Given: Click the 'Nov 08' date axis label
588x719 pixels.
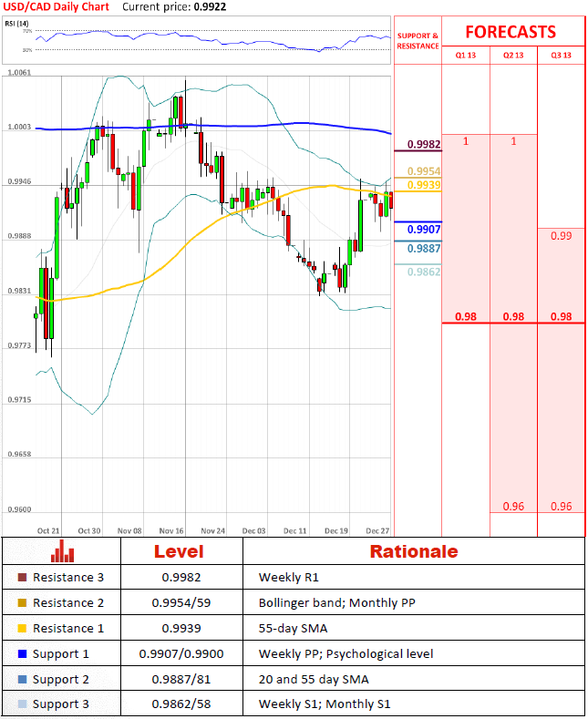Looking at the screenshot, I should pos(129,531).
